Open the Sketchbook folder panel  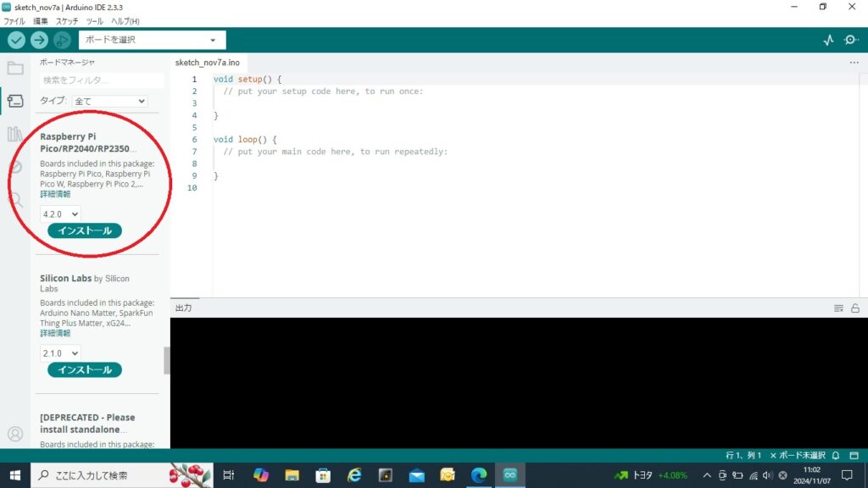(15, 68)
